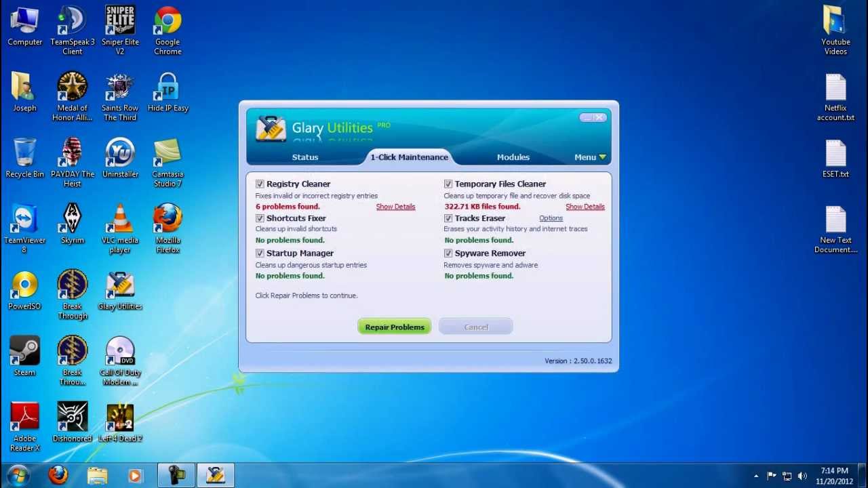Open the New Text Document file
The image size is (868, 488).
[x=835, y=228]
